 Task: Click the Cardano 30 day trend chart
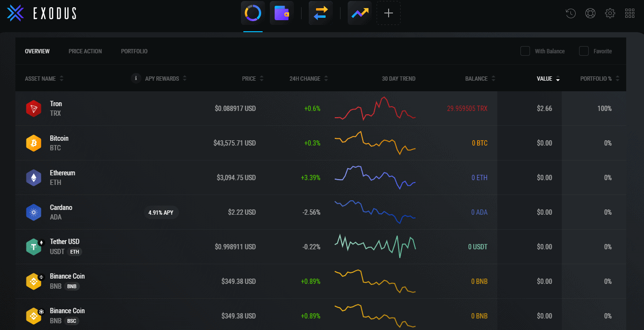(x=375, y=212)
